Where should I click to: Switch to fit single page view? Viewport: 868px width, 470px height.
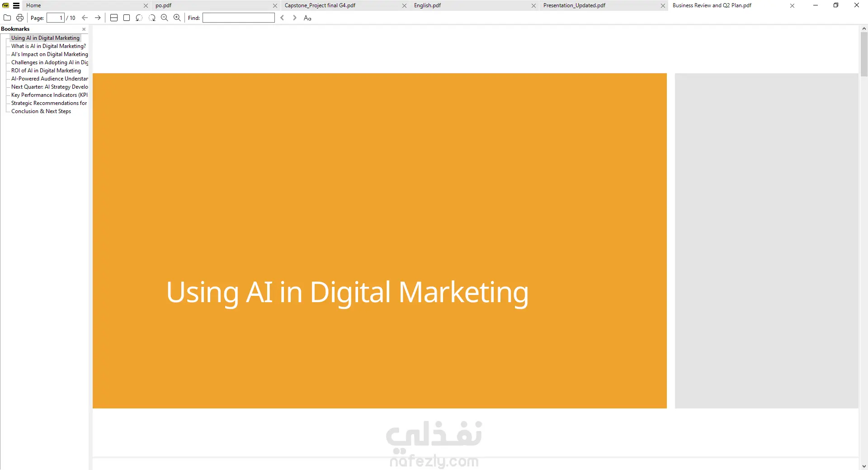pos(127,18)
